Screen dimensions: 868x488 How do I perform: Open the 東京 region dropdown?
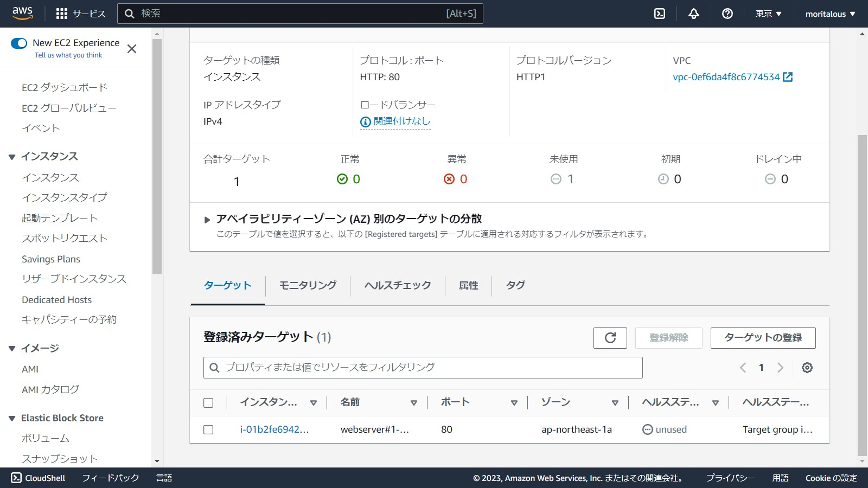[768, 14]
